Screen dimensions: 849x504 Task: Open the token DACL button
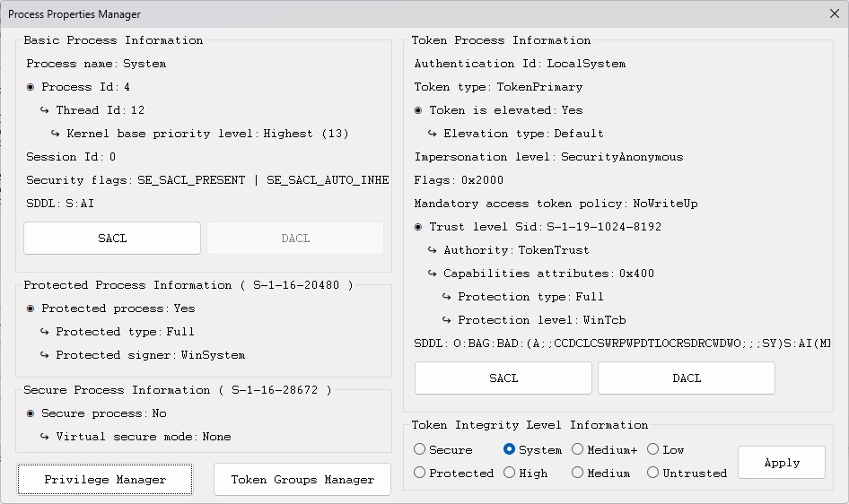tap(687, 378)
